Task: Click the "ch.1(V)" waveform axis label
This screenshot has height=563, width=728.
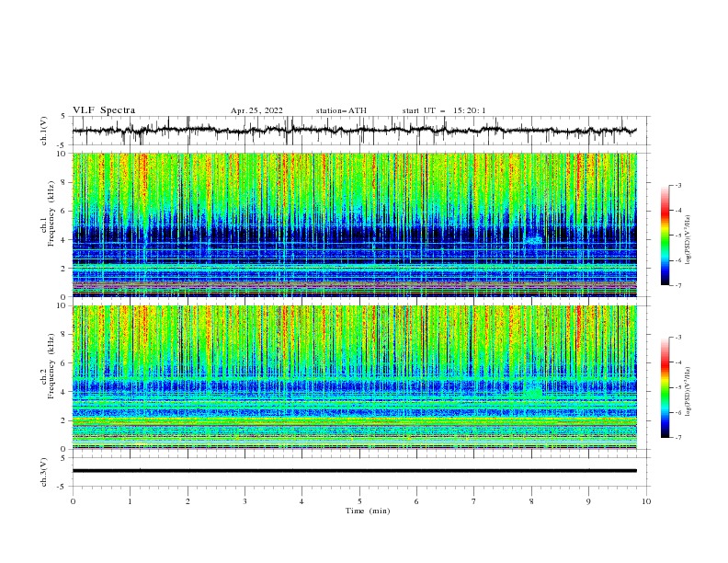Action: [43, 131]
